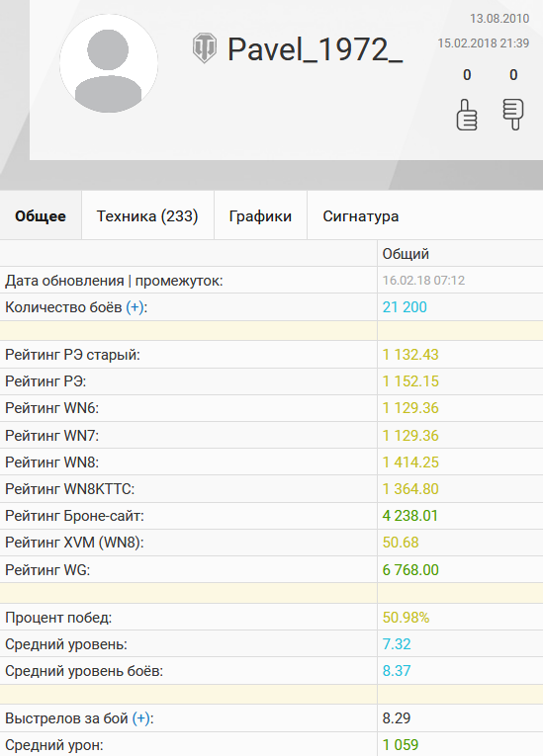Select the Общее tab
543x756 pixels.
click(41, 216)
